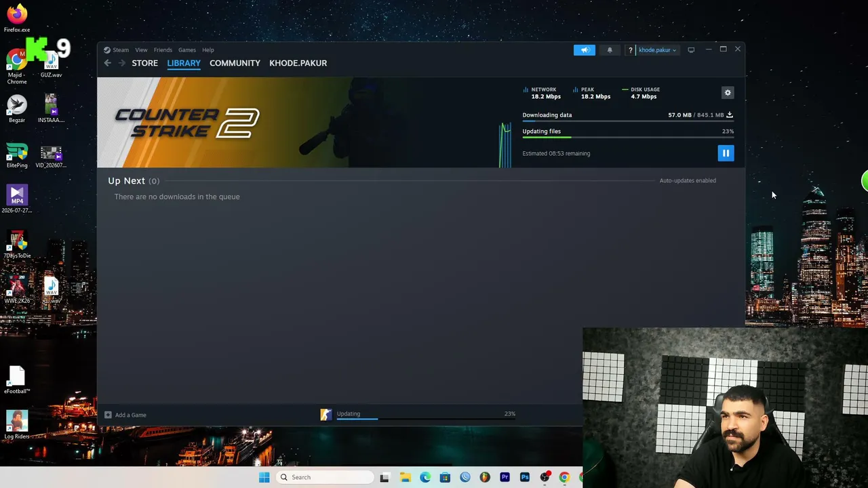Open FL Studio from the taskbar
Screen dimensions: 868x488
(x=485, y=477)
